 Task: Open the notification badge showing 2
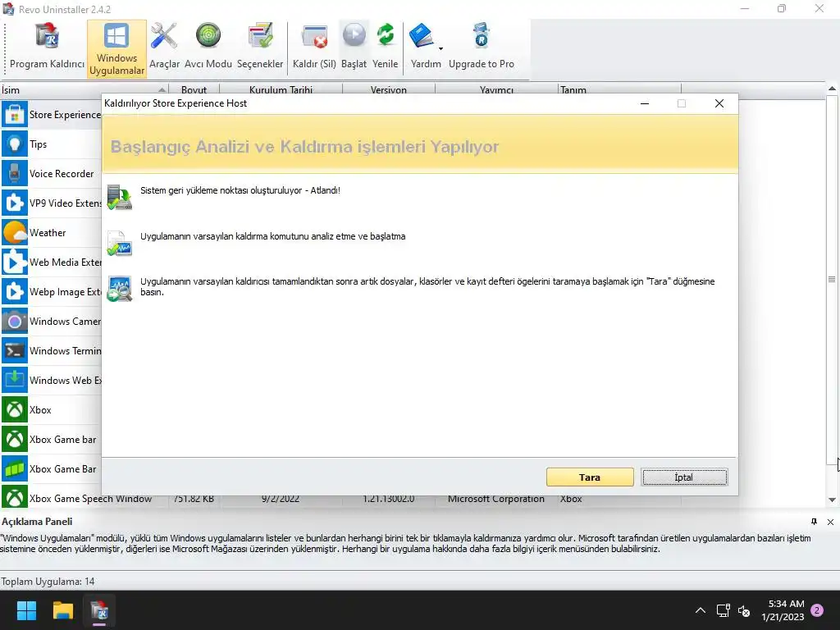pos(817,610)
